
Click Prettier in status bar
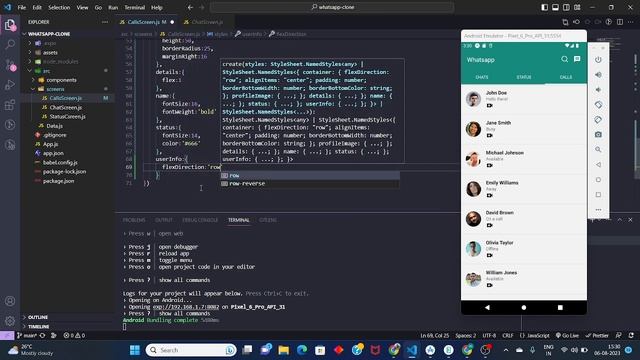tap(597, 336)
